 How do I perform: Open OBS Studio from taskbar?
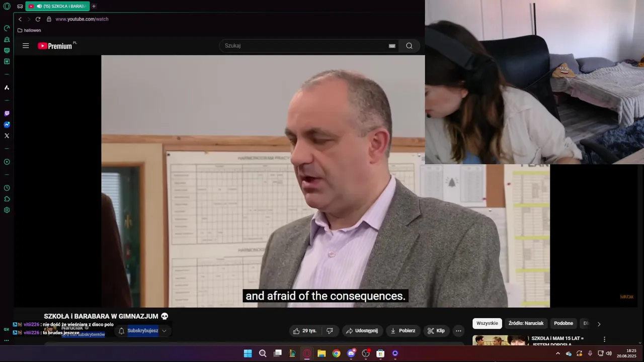tap(366, 353)
